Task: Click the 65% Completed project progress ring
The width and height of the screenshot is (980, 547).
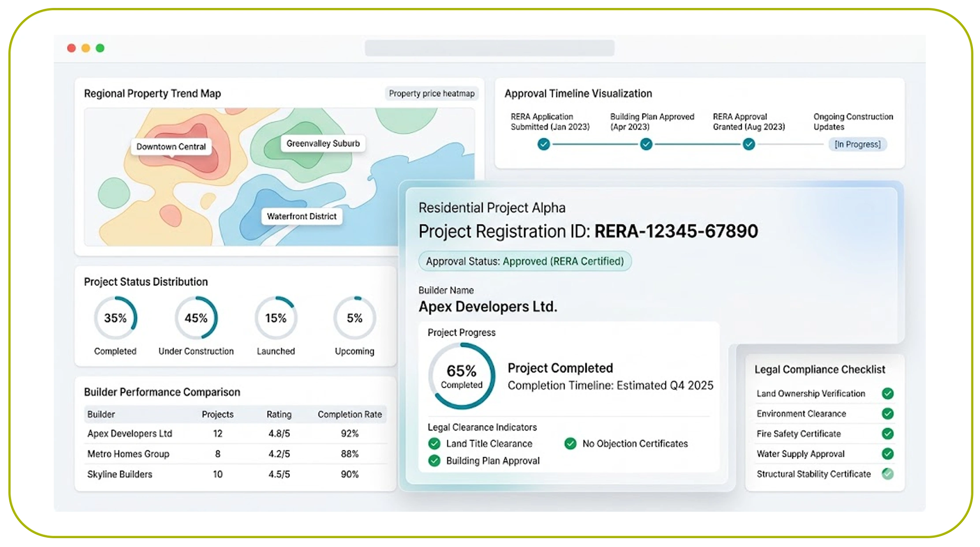Action: (462, 376)
